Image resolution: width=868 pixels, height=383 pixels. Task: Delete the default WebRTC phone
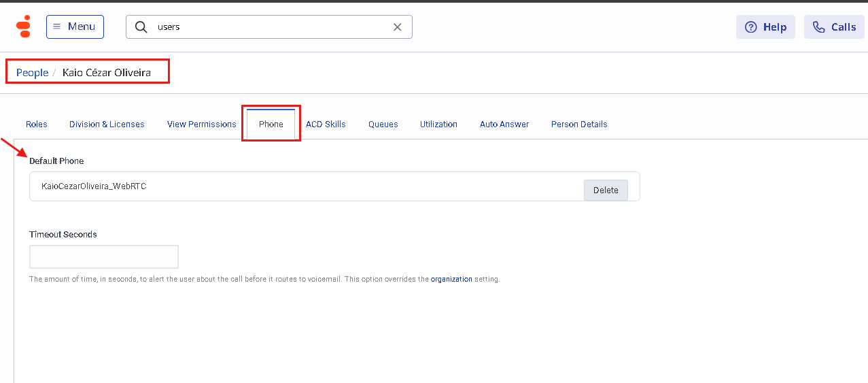[x=606, y=190]
